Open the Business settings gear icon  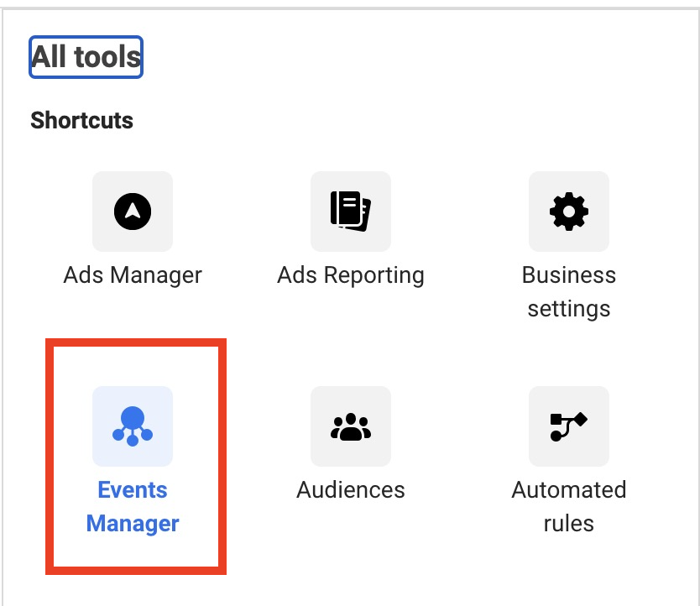(x=569, y=212)
